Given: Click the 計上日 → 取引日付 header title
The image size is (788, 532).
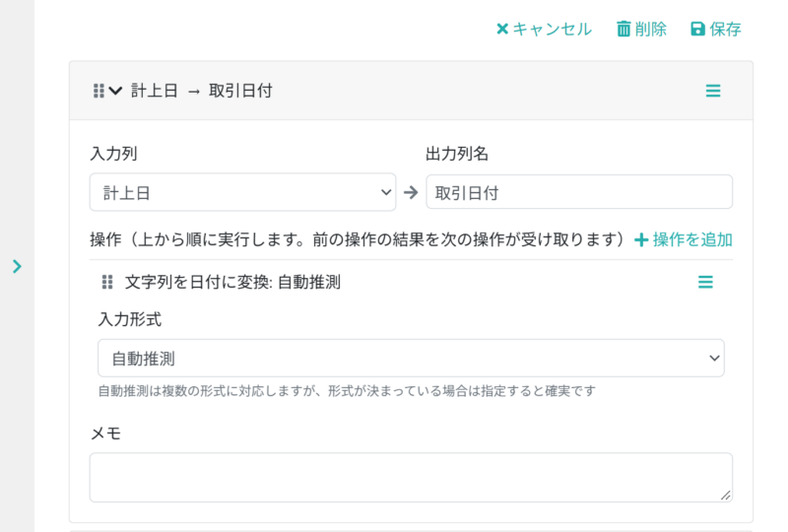Looking at the screenshot, I should click(202, 91).
